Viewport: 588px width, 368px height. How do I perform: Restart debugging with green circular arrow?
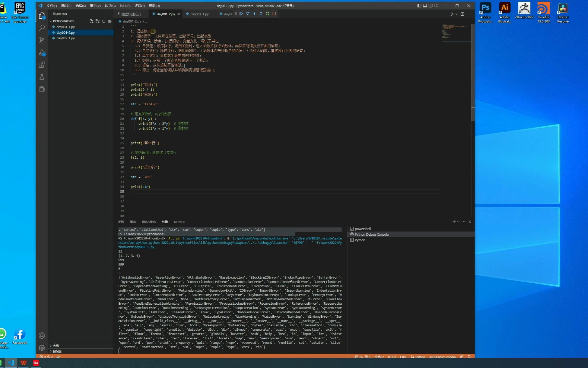tap(267, 14)
